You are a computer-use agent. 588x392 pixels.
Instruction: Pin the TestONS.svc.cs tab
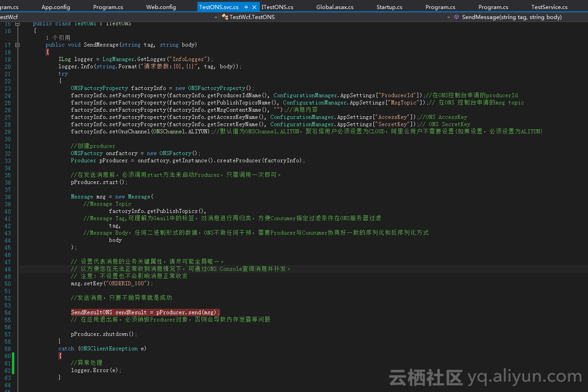[x=246, y=7]
